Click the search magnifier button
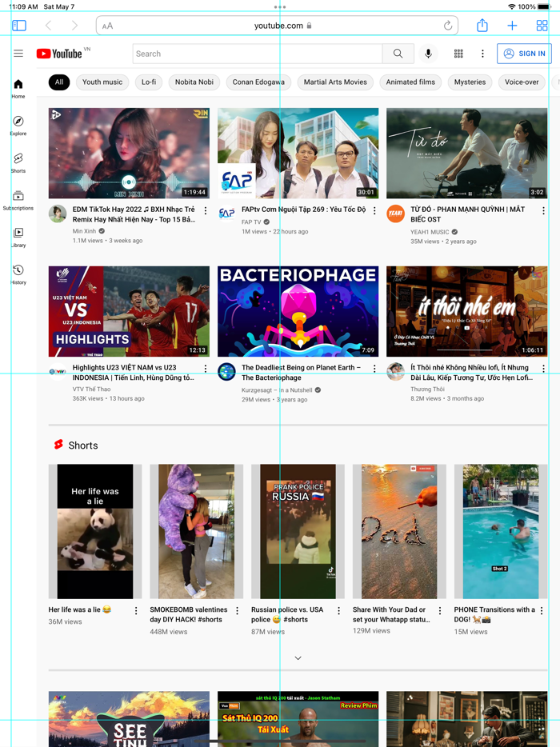The width and height of the screenshot is (560, 747). click(x=398, y=54)
